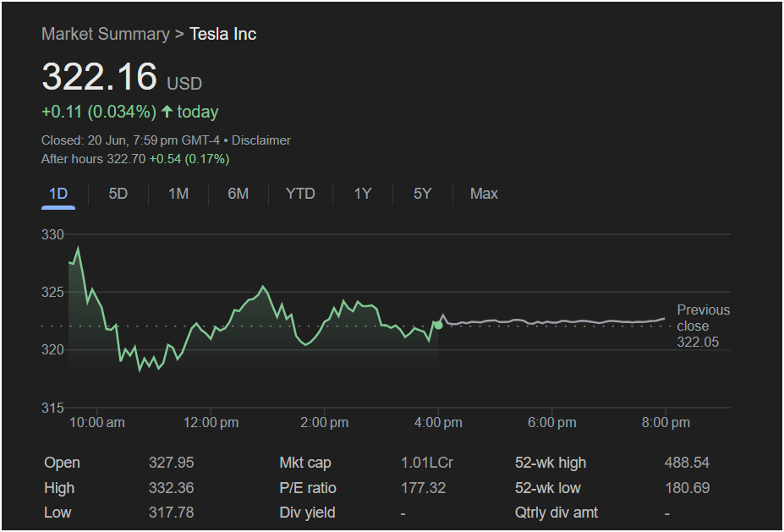Click the Low value 317.78

(171, 513)
